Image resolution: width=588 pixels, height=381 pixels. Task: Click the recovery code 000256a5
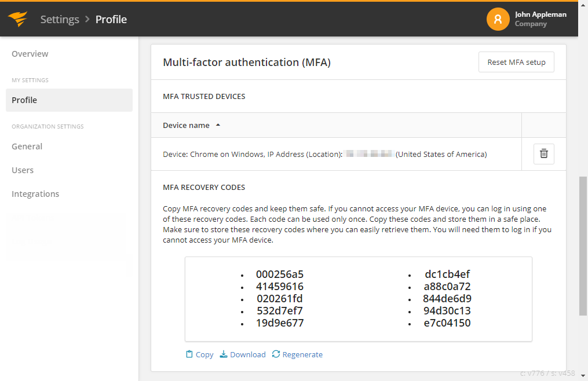280,274
